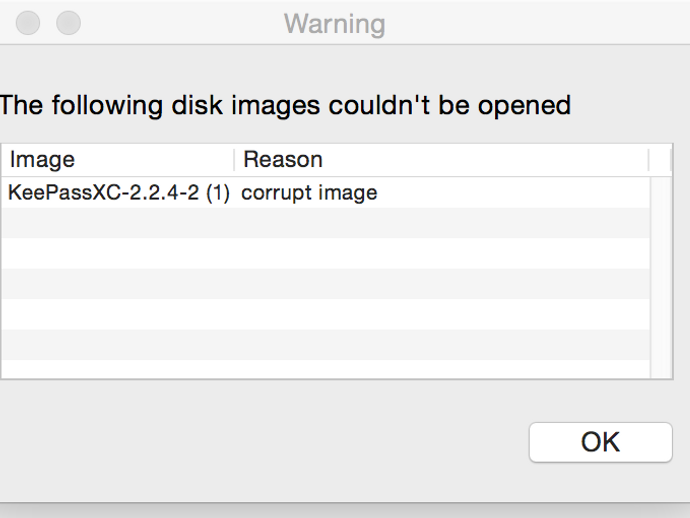This screenshot has height=518, width=690.
Task: Click the 'disk images couldn't be opened' heading
Action: point(285,105)
